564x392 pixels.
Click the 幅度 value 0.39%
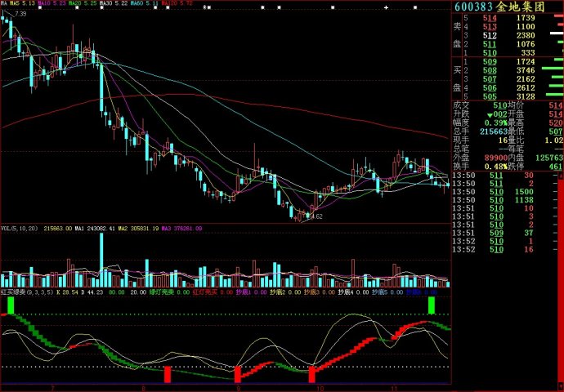click(495, 122)
